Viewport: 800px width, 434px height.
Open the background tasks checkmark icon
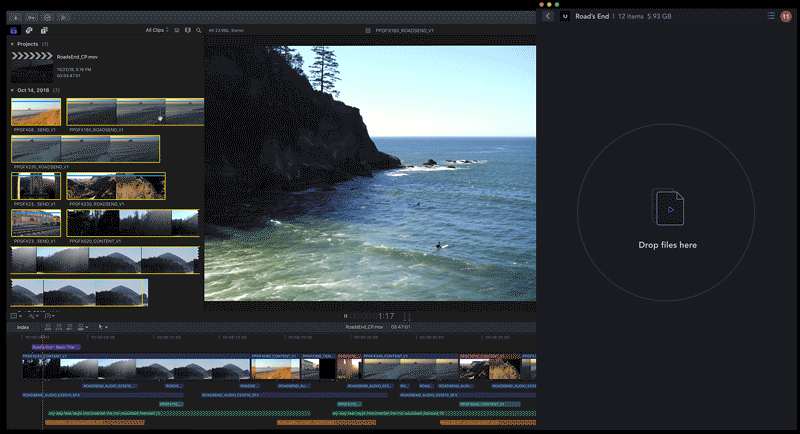pyautogui.click(x=47, y=17)
